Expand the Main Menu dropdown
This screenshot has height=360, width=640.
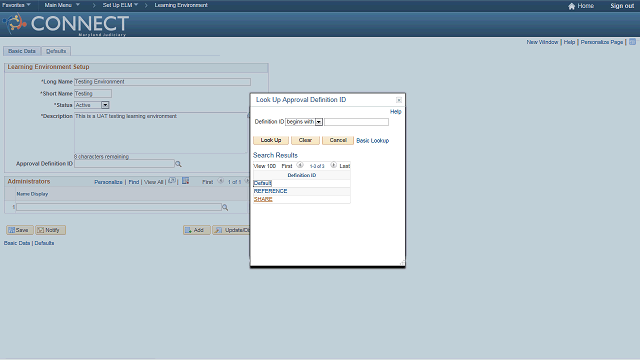pyautogui.click(x=62, y=5)
